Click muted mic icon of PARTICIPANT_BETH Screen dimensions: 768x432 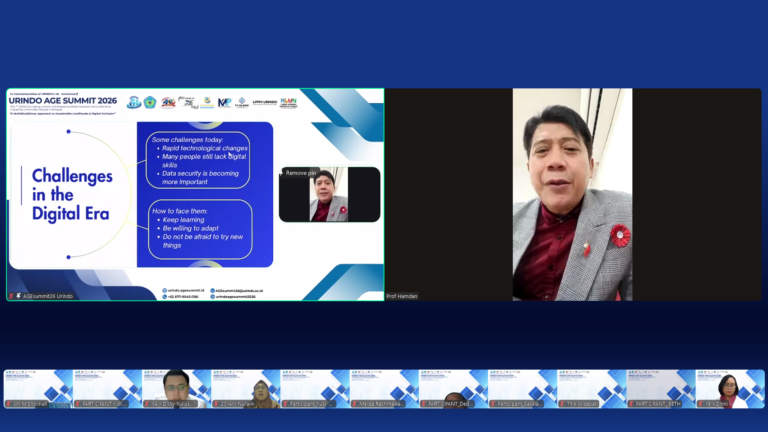point(631,404)
